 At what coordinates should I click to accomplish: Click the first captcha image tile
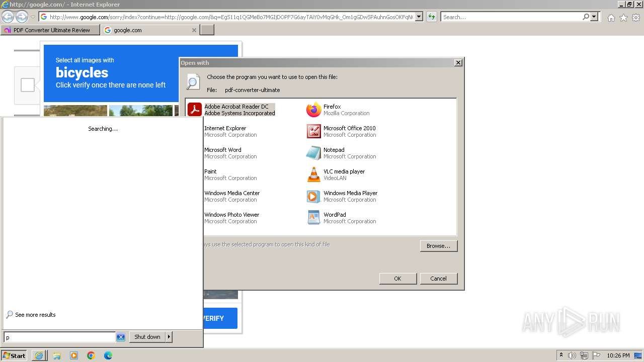(75, 111)
